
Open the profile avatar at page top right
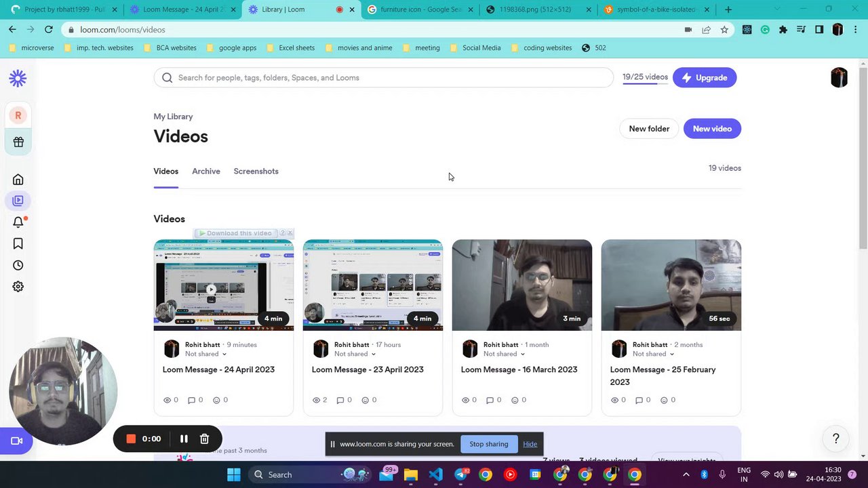click(x=839, y=78)
